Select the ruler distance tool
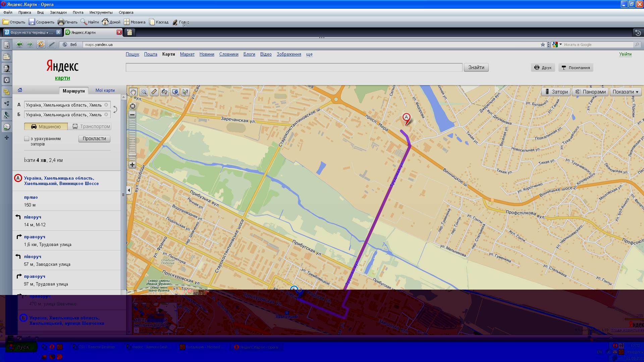644x362 pixels. [154, 92]
